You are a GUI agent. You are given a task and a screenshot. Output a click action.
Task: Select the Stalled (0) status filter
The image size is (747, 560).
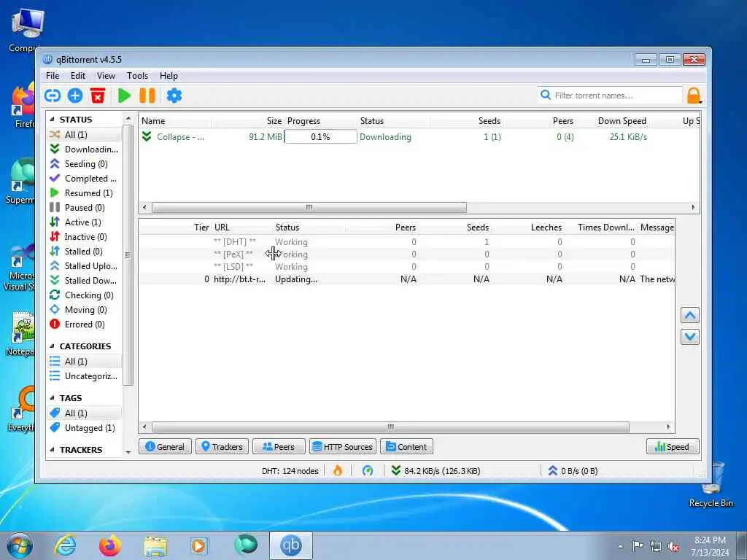pyautogui.click(x=84, y=252)
